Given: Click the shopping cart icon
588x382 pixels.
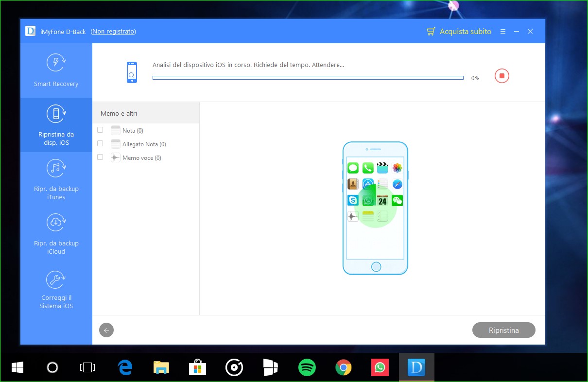Looking at the screenshot, I should pos(431,32).
